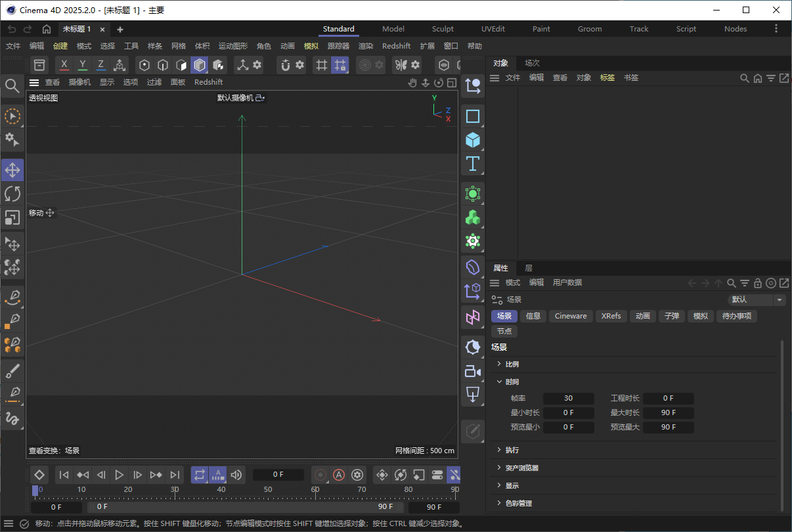Image resolution: width=792 pixels, height=532 pixels.
Task: Open the green cloner cubes icon
Action: click(473, 217)
